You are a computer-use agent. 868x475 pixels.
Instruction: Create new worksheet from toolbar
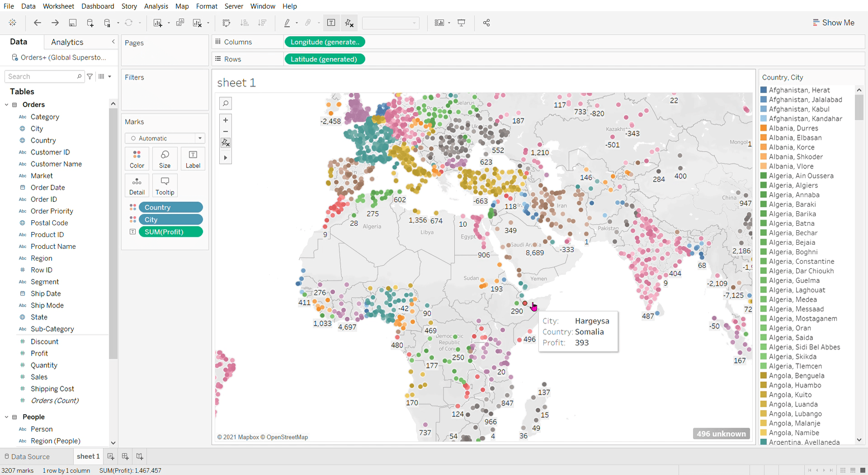pyautogui.click(x=158, y=23)
